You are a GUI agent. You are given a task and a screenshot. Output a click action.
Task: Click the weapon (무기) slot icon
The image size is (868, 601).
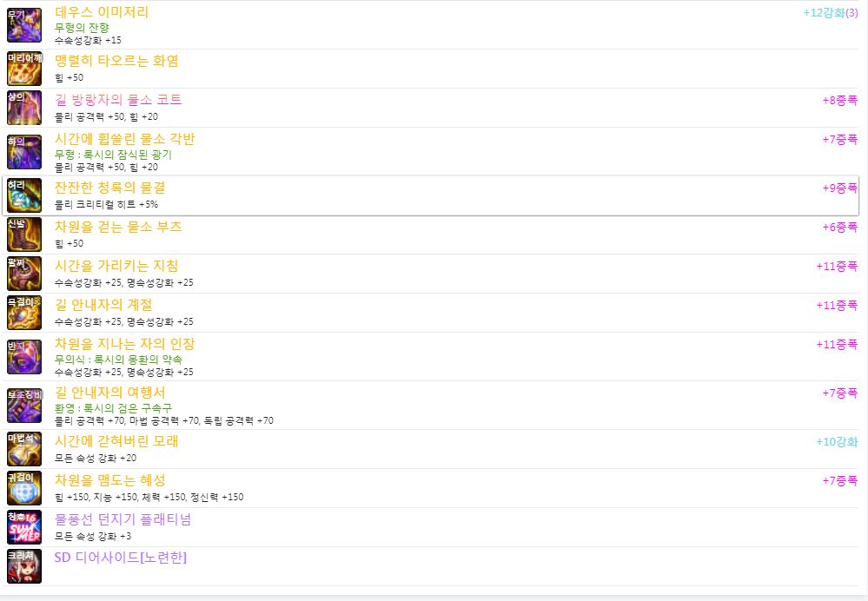coord(24,25)
